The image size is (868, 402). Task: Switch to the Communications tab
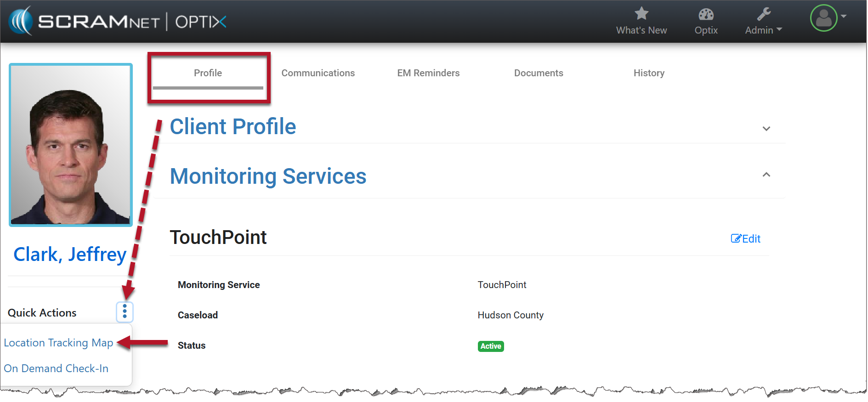click(318, 73)
